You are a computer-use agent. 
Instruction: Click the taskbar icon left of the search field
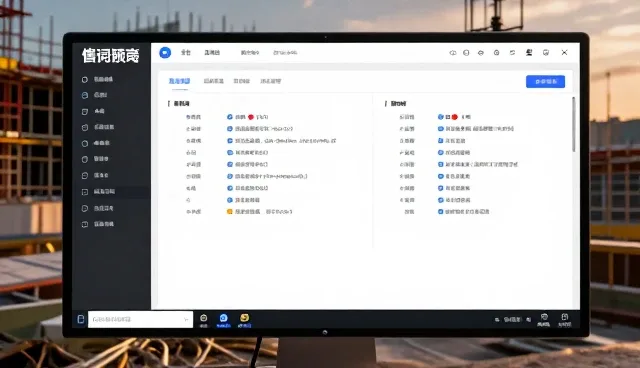coord(81,319)
